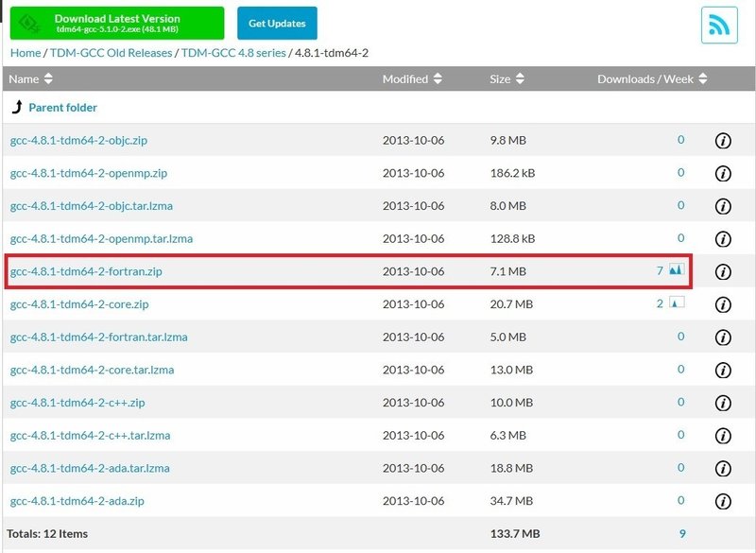
Task: Sort files by Size column arrows
Action: (x=520, y=78)
